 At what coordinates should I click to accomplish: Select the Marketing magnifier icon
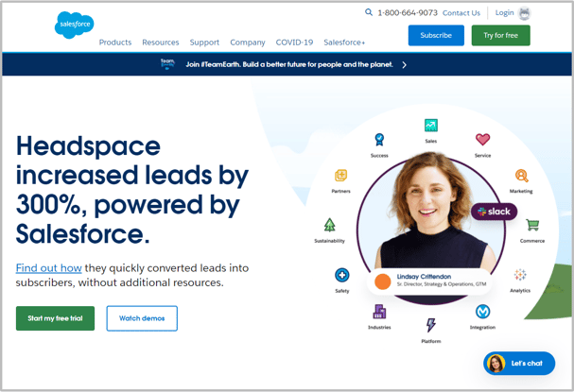(521, 176)
